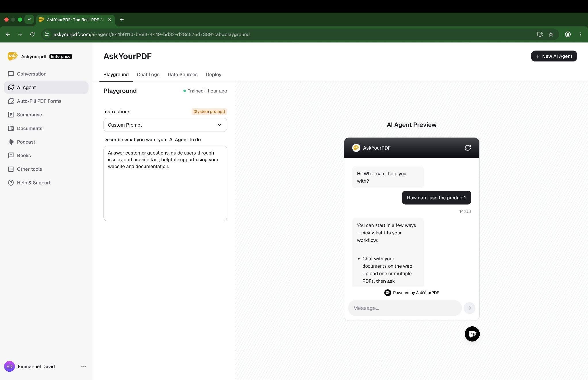The height and width of the screenshot is (380, 588).
Task: Click the floating chat widget launcher
Action: point(472,334)
